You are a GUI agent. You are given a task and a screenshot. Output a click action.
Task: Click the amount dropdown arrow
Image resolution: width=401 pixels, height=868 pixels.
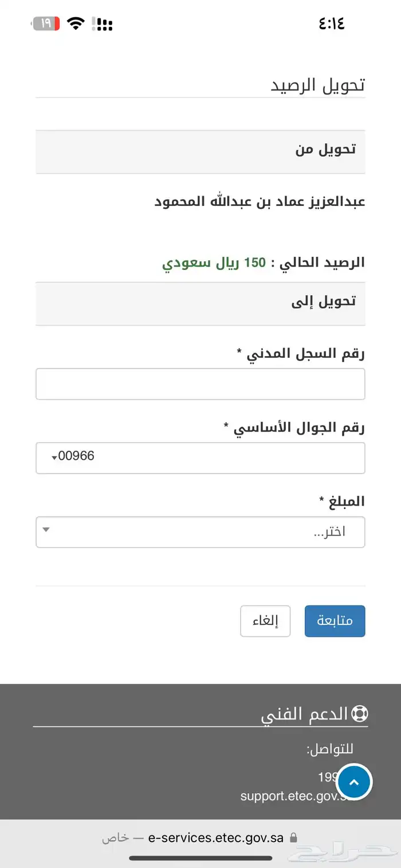pos(46,530)
